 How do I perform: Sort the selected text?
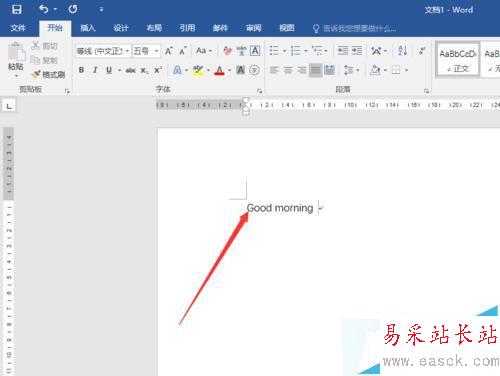pos(402,51)
